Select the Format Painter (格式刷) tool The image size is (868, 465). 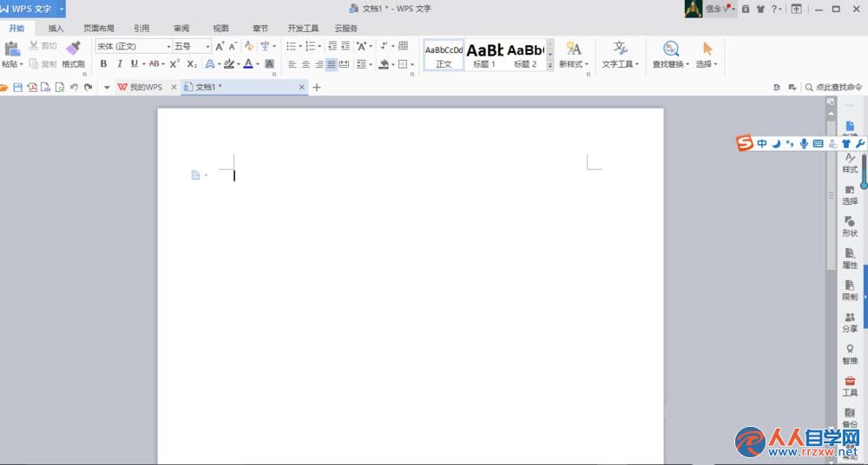[x=73, y=55]
